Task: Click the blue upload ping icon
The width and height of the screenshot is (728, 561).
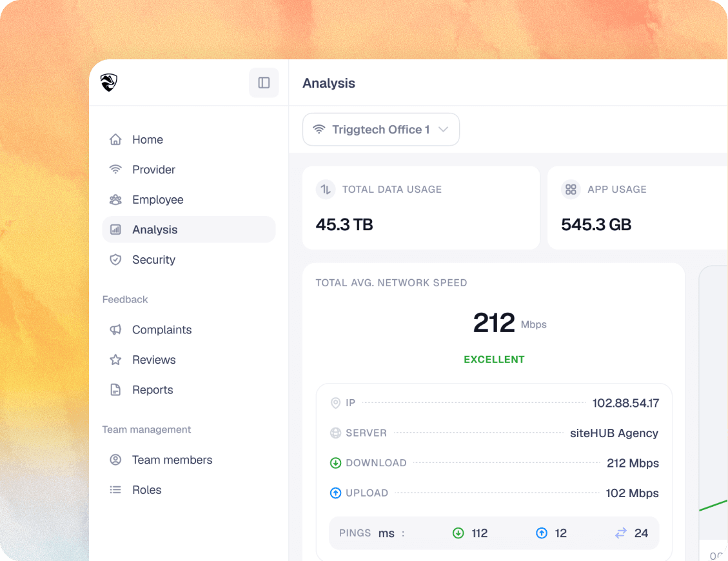Action: click(x=542, y=533)
